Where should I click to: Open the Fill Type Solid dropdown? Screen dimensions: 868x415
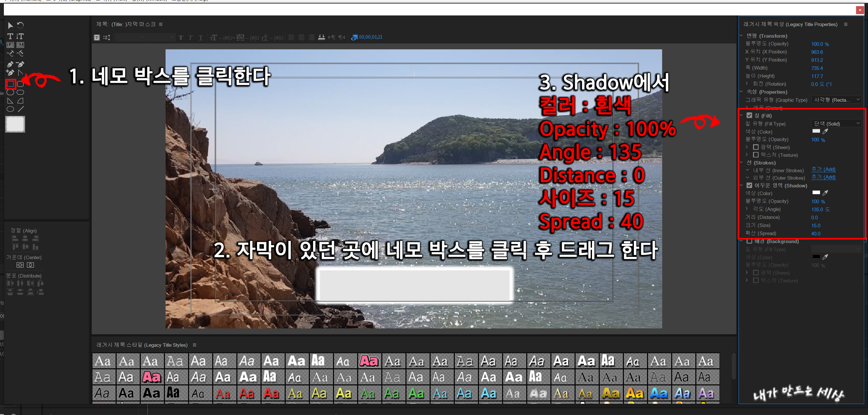(837, 124)
